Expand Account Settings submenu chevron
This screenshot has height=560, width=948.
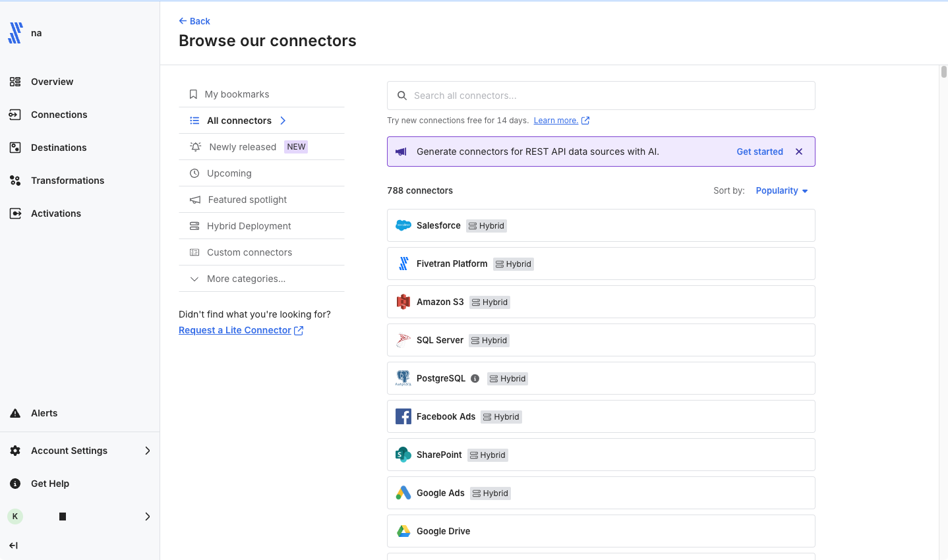148,451
